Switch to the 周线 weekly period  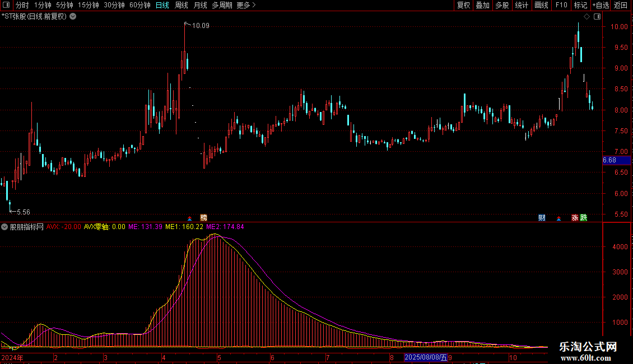pyautogui.click(x=181, y=5)
